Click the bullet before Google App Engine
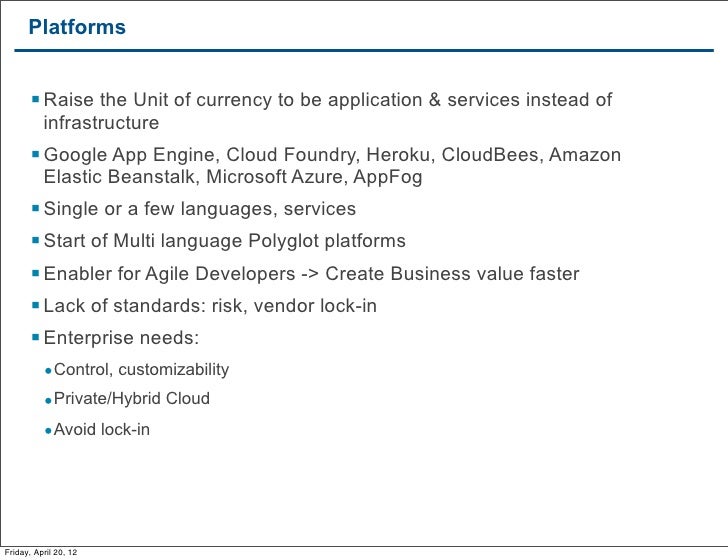Screen dimensions: 728x560 36,155
